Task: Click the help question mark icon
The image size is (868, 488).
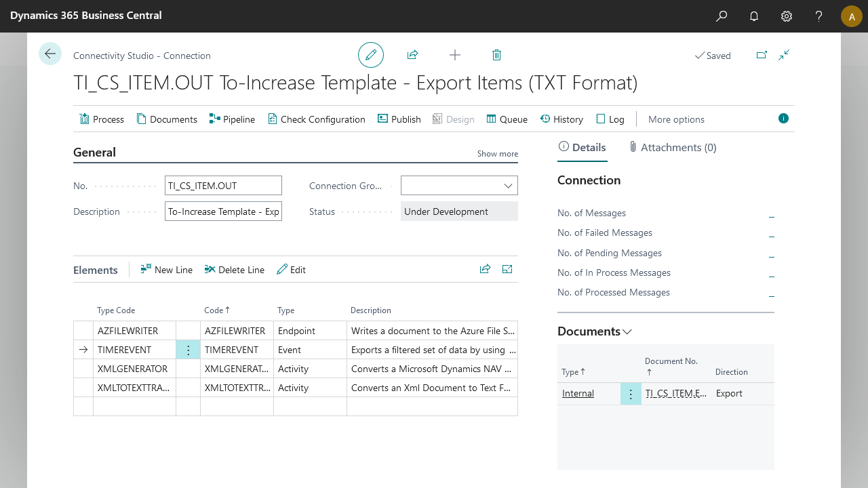Action: pos(819,16)
